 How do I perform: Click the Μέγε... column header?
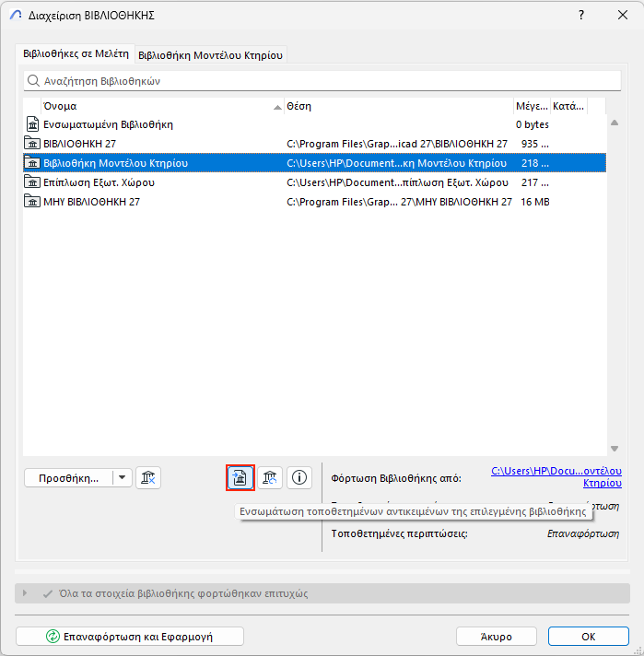click(532, 106)
